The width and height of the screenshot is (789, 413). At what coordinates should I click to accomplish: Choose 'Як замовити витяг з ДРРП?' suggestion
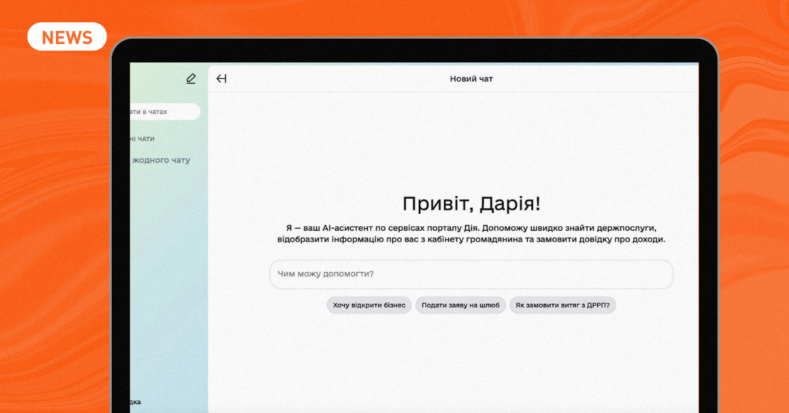(x=563, y=305)
